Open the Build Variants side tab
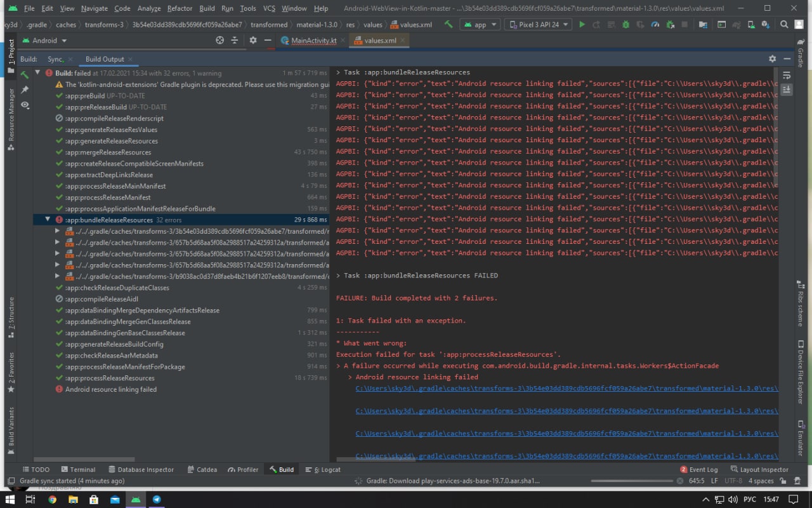This screenshot has width=812, height=508. pyautogui.click(x=11, y=431)
